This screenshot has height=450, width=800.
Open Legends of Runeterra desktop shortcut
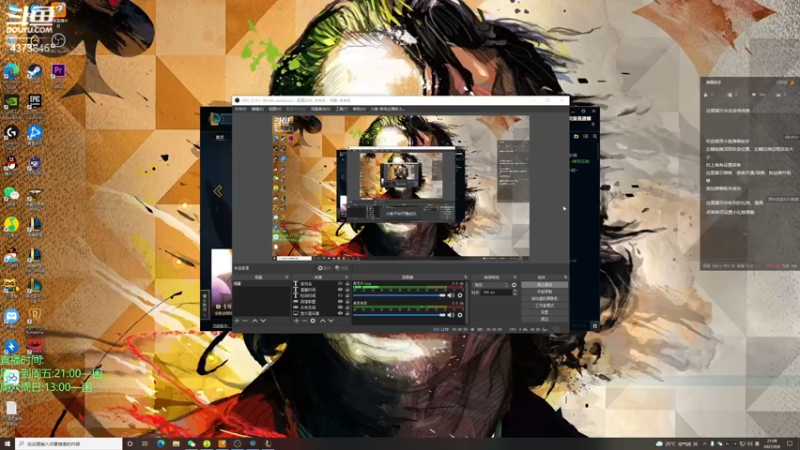point(35,318)
